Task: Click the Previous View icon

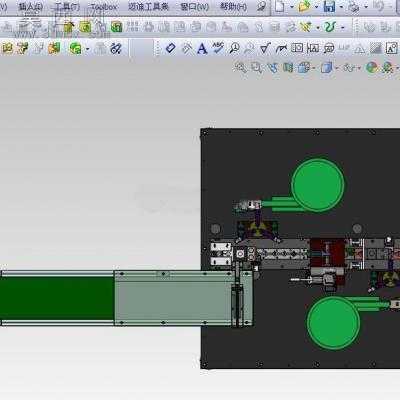Action: pyautogui.click(x=273, y=68)
